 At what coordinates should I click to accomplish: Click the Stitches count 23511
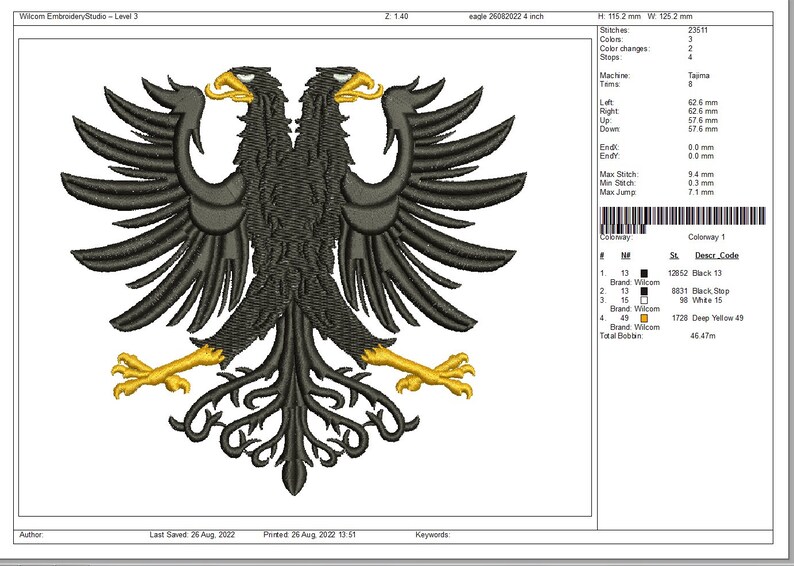698,30
